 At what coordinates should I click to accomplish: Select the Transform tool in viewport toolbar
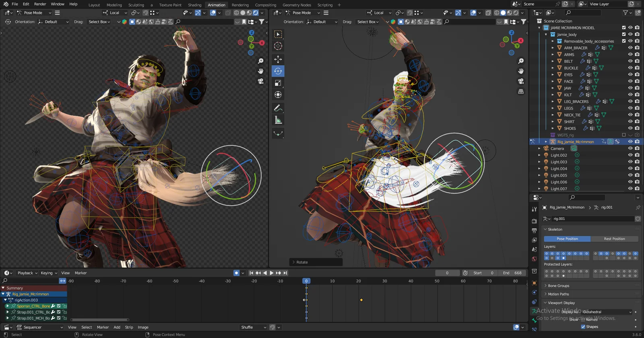(278, 95)
